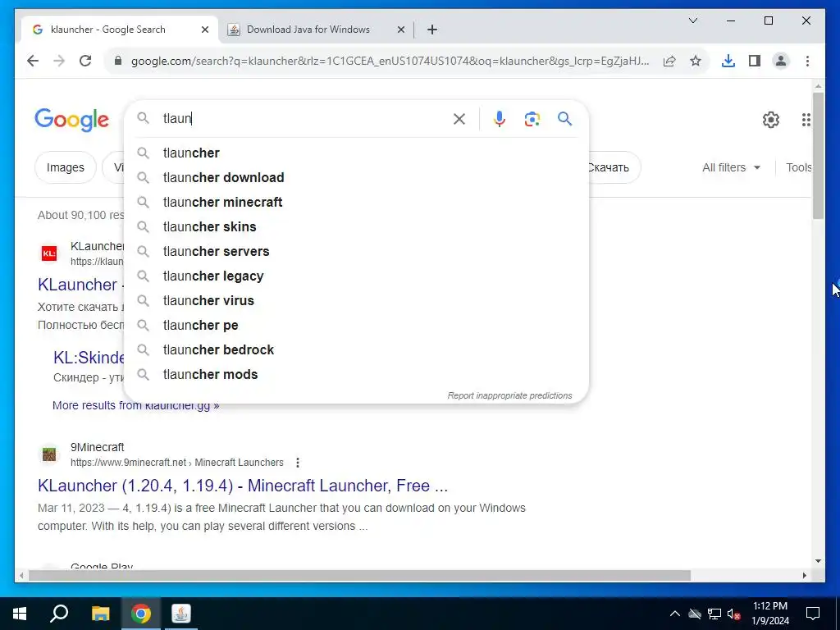Click Chrome icon in taskbar

click(140, 614)
